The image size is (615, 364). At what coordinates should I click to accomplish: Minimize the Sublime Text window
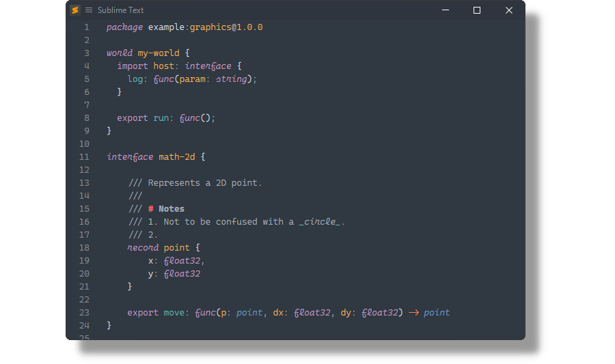(x=445, y=10)
